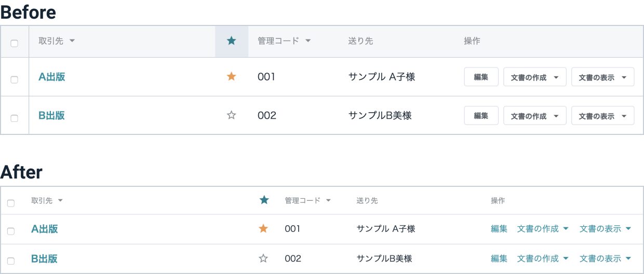Click 編集 button for A出版 in Before
This screenshot has width=644, height=274.
coord(481,77)
